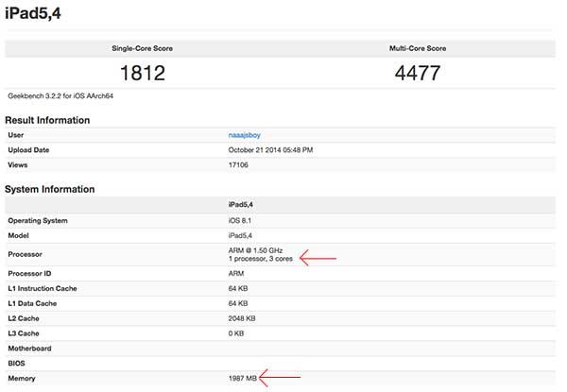Select the L3 Cache label

[x=24, y=333]
